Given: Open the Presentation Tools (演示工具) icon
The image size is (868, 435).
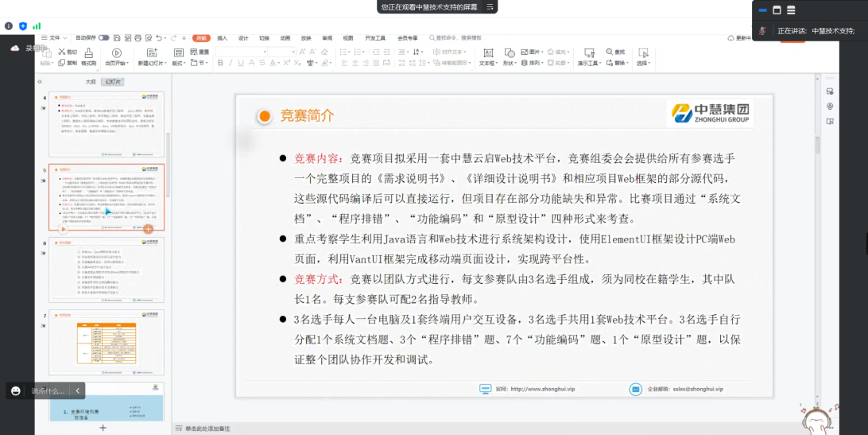Looking at the screenshot, I should 589,52.
